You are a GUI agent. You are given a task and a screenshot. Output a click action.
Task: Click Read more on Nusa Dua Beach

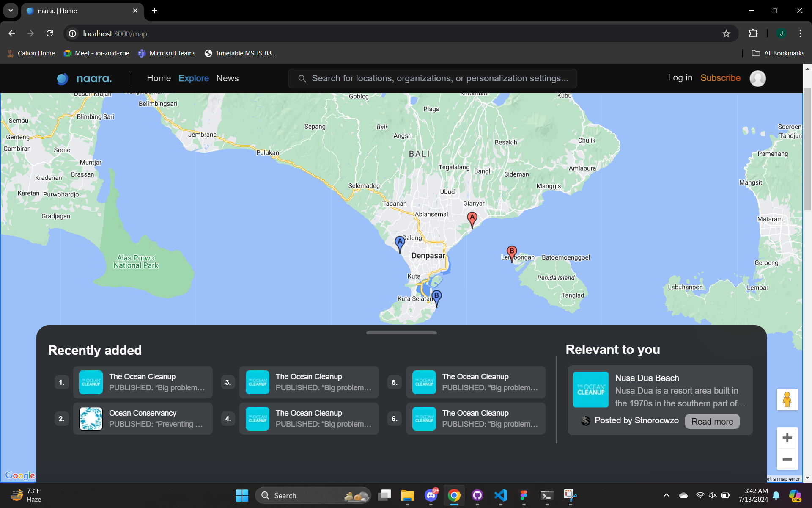click(712, 422)
